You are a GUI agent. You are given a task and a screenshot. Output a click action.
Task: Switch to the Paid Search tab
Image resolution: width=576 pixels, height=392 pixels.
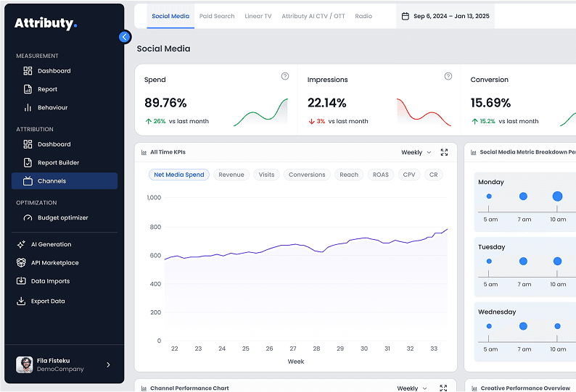click(217, 16)
